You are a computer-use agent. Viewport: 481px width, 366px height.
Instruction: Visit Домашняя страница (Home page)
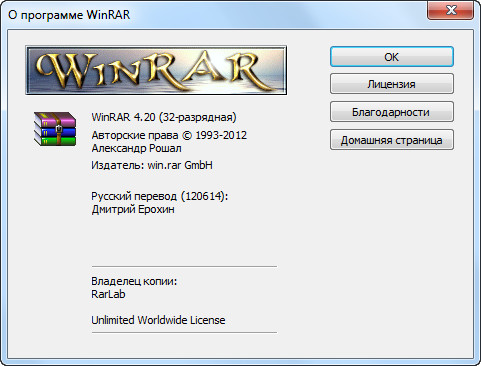coord(392,140)
